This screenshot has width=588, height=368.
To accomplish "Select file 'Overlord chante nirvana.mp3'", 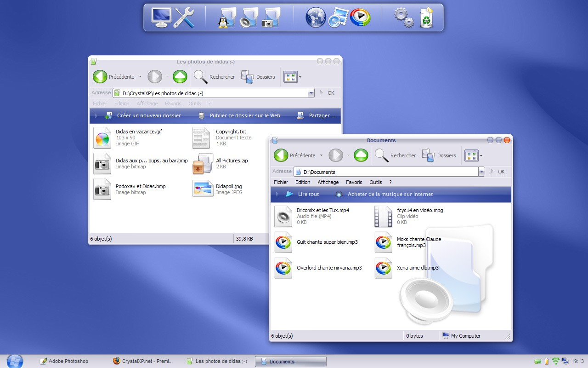I will [x=329, y=268].
